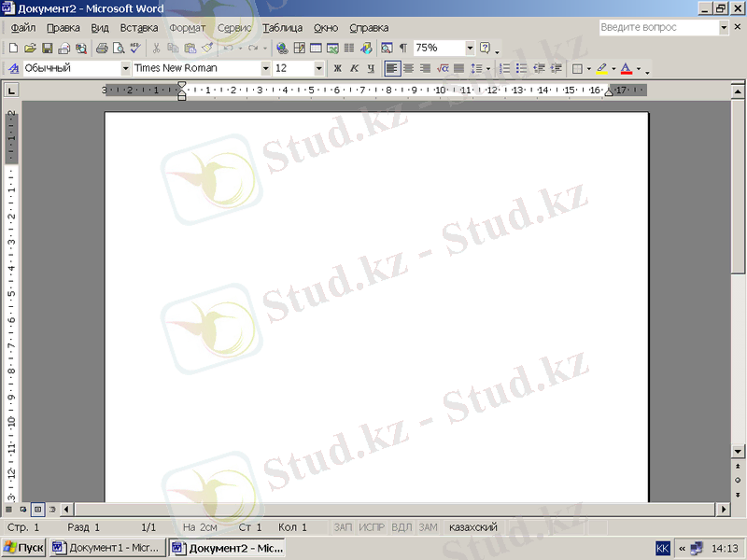Toggle numbered list
Viewport: 747px width, 560px height.
click(x=504, y=68)
